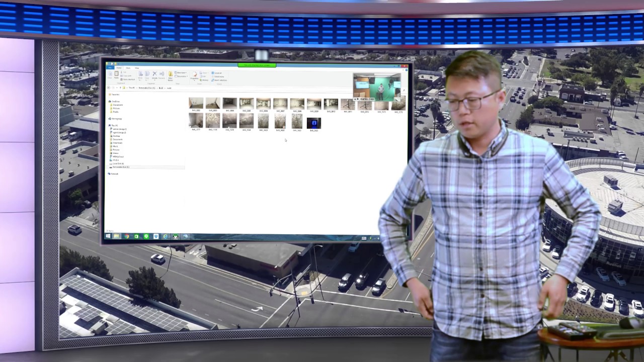Open the Copy to dropdown
The image size is (644, 362).
pos(147,75)
